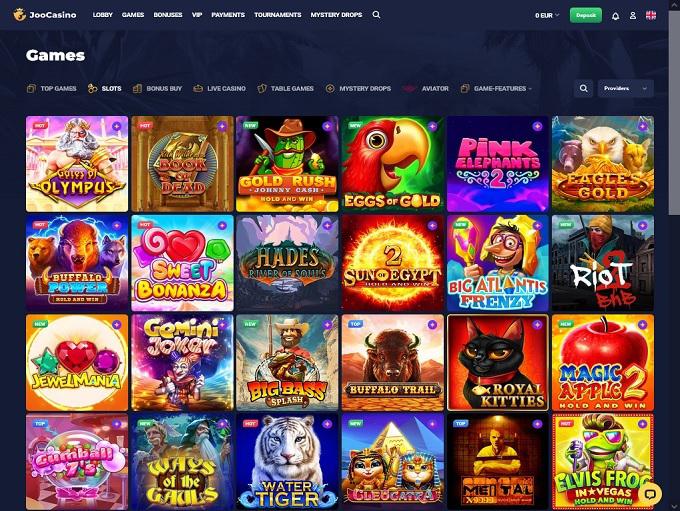This screenshot has width=680, height=511.
Task: Select the Live Casino category tab
Action: click(x=219, y=88)
